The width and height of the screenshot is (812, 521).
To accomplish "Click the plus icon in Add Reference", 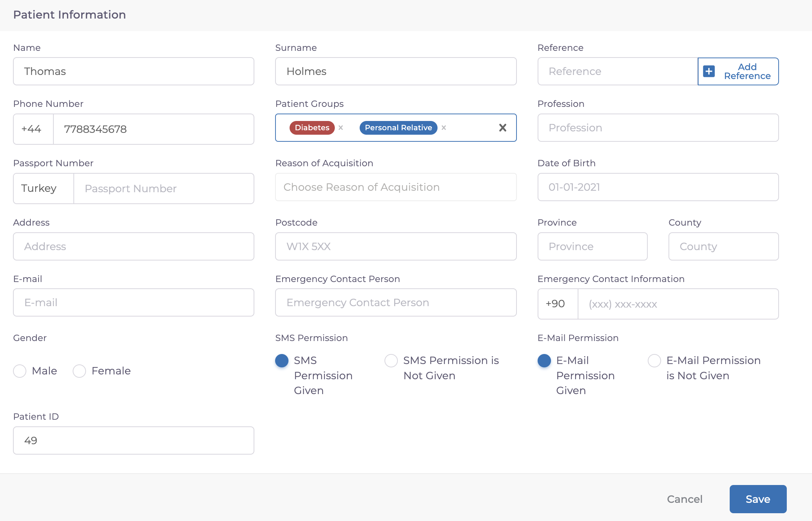I will point(709,71).
